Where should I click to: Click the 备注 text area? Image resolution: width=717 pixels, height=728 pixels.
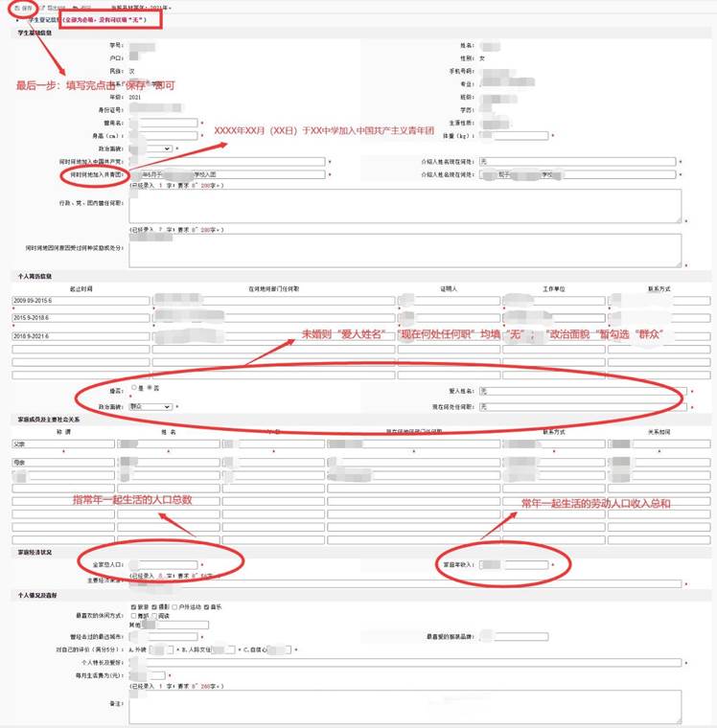405,704
